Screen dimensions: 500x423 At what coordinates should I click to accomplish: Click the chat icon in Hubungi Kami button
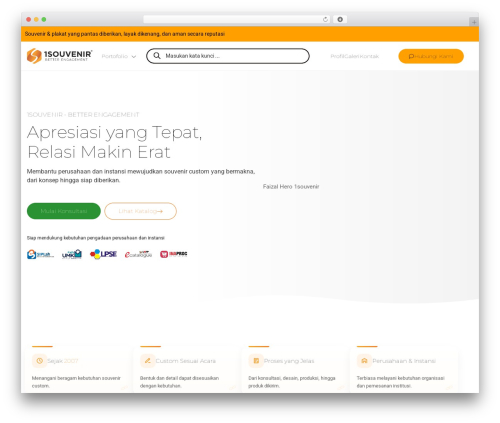pyautogui.click(x=411, y=56)
